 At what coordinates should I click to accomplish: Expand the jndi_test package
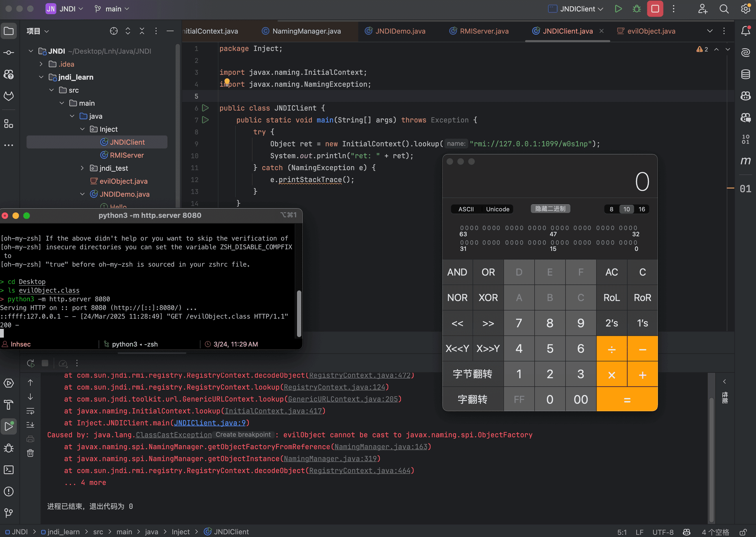(82, 168)
